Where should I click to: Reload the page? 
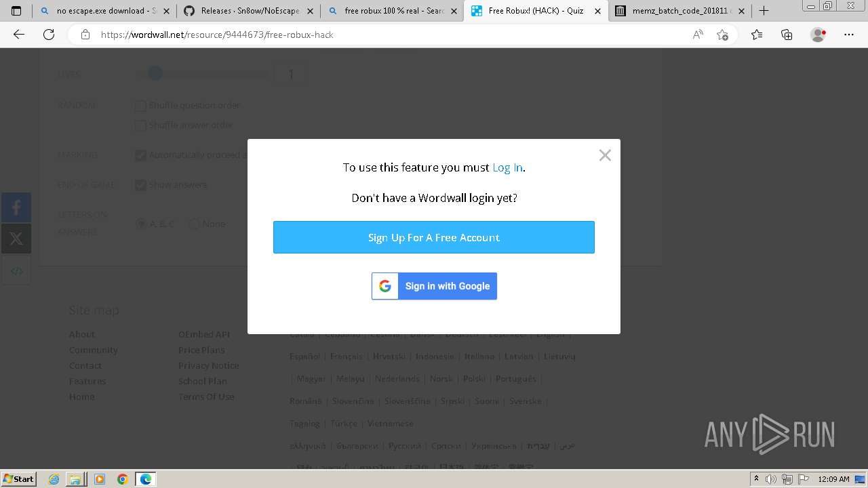click(x=49, y=35)
